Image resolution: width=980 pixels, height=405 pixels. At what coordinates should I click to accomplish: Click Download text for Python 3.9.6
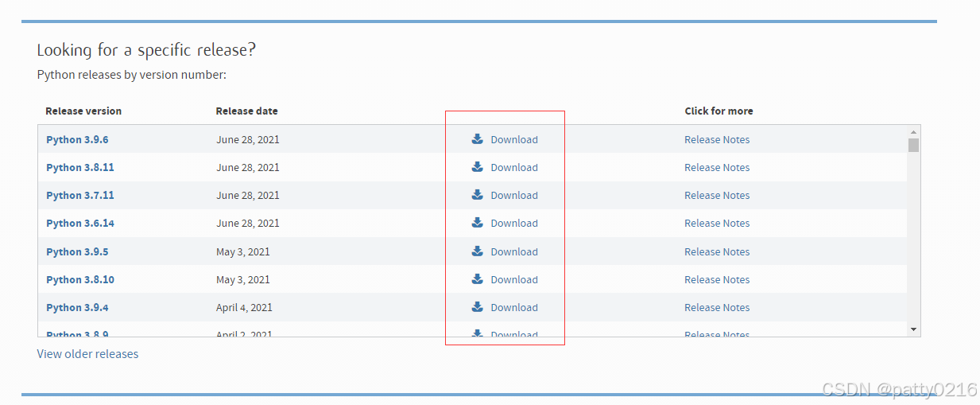pos(514,139)
